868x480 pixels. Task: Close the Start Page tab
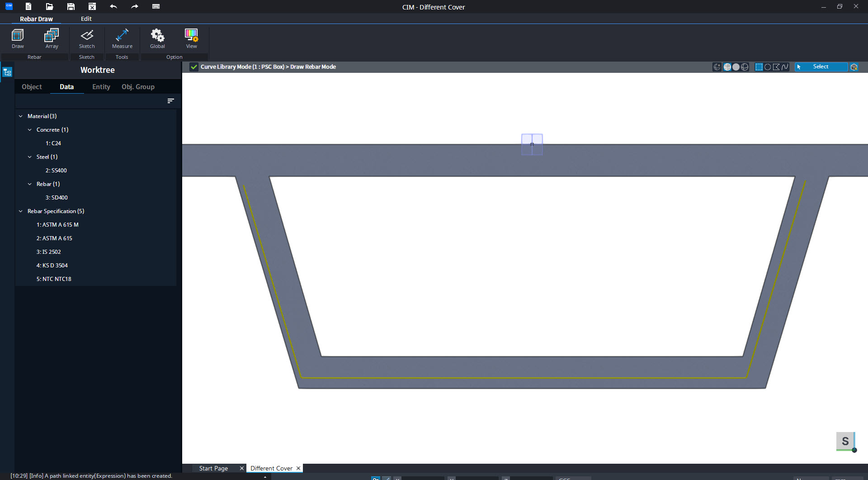pos(241,468)
